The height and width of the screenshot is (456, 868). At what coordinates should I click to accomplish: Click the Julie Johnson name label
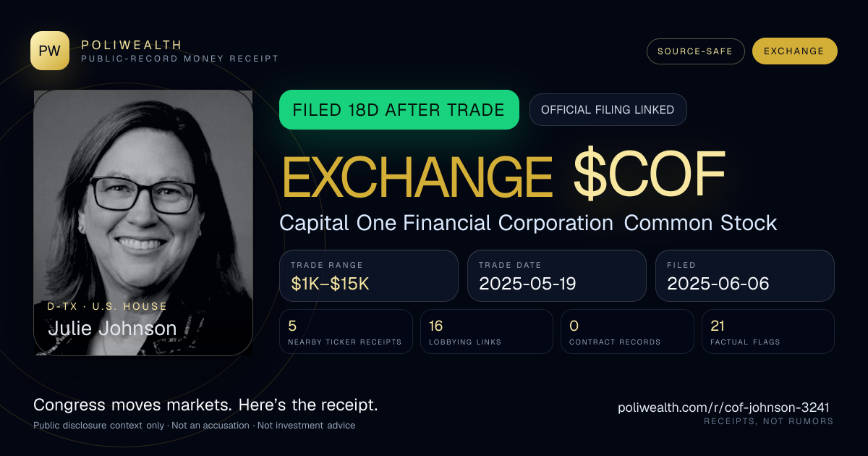112,328
